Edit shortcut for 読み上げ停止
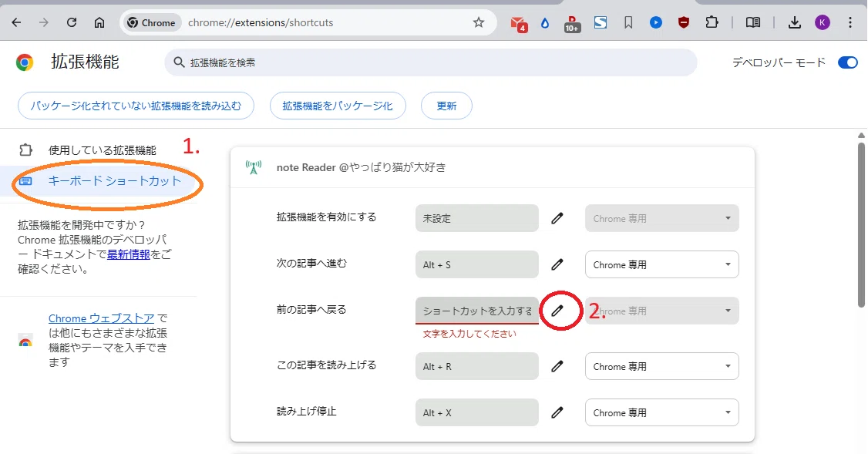This screenshot has height=454, width=868. 557,412
